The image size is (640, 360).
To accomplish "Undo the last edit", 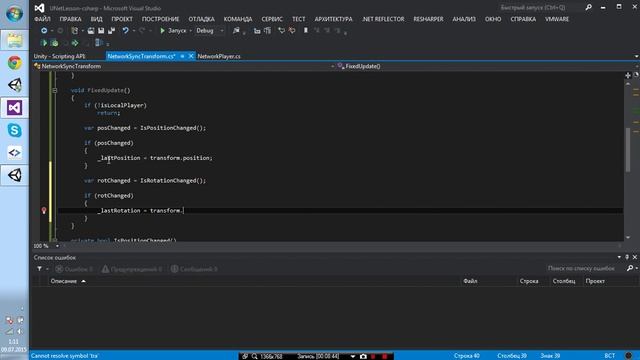I will click(x=125, y=31).
